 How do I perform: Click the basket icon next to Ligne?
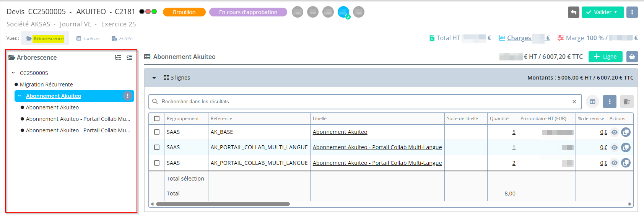(x=632, y=57)
